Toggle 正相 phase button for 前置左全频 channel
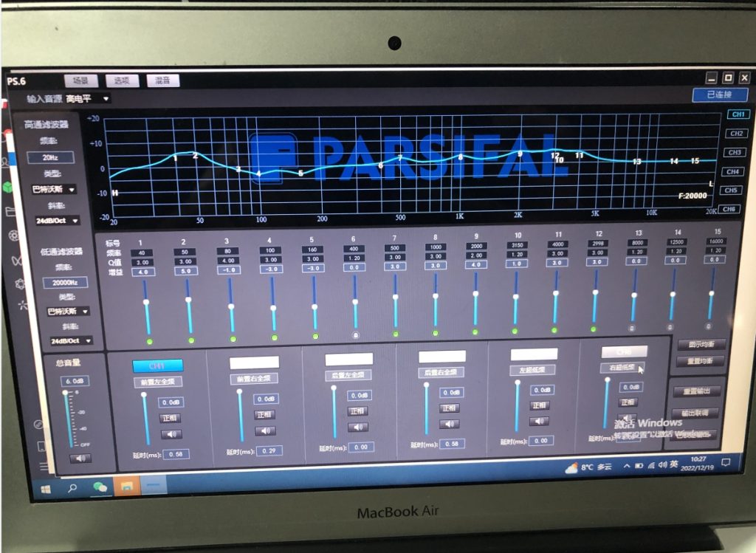Screen dimensions: 756x553 [x=170, y=418]
